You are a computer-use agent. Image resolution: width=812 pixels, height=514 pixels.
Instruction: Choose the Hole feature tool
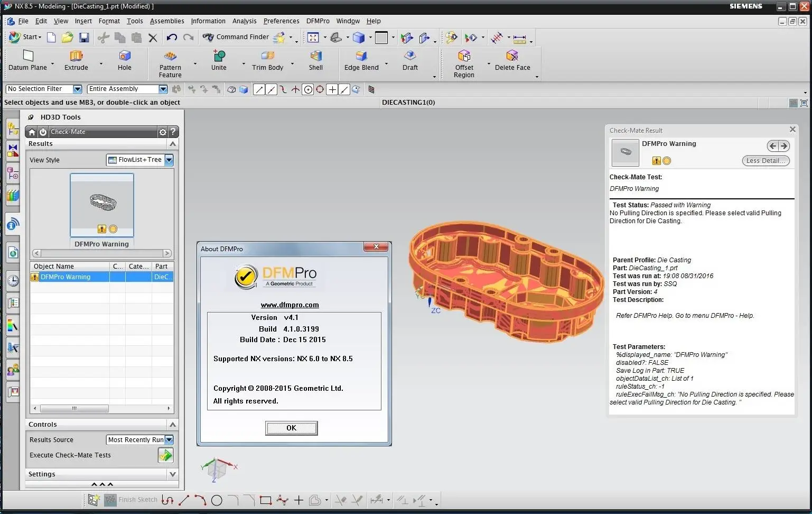pos(125,60)
